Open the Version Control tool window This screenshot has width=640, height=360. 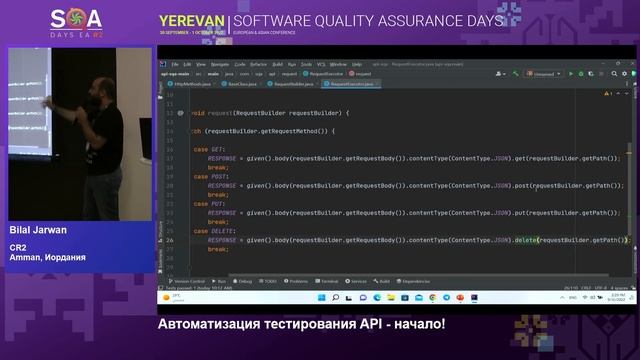187,281
